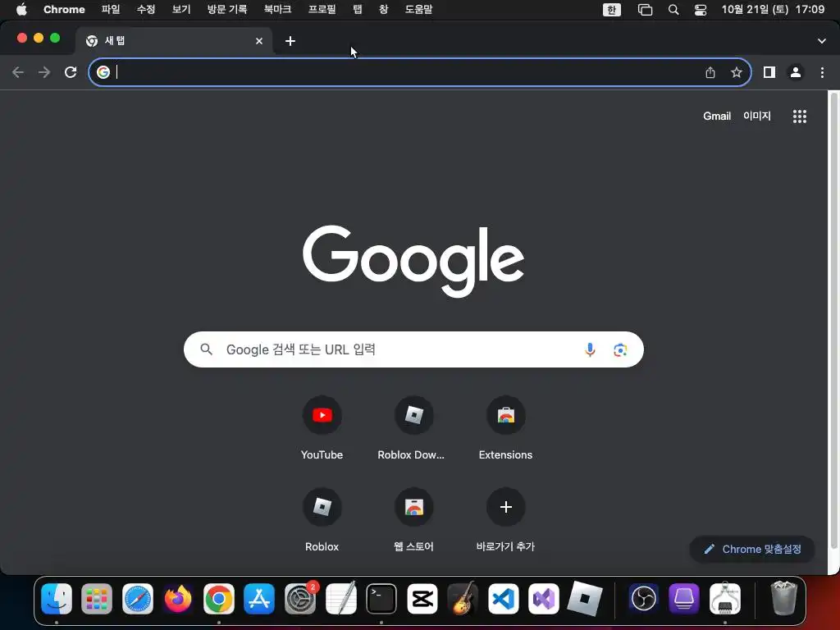The width and height of the screenshot is (840, 630).
Task: Click the page vertical scrollbar
Action: (x=833, y=322)
